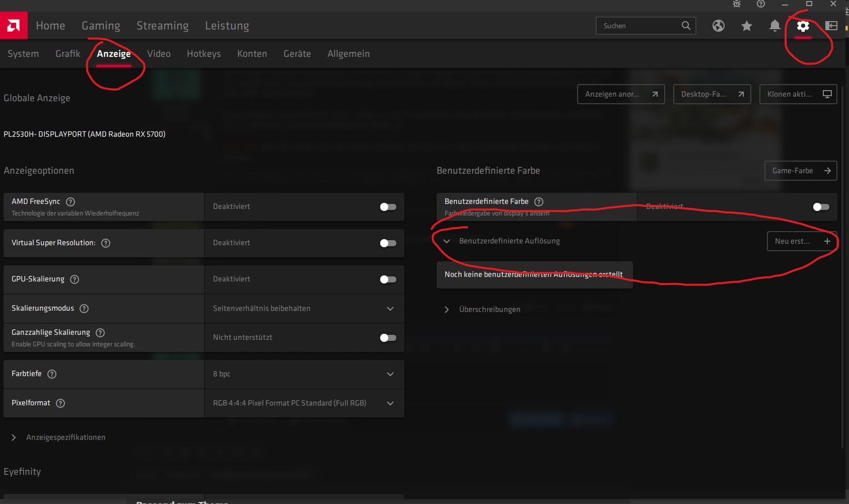Open Konten subtab

[252, 54]
